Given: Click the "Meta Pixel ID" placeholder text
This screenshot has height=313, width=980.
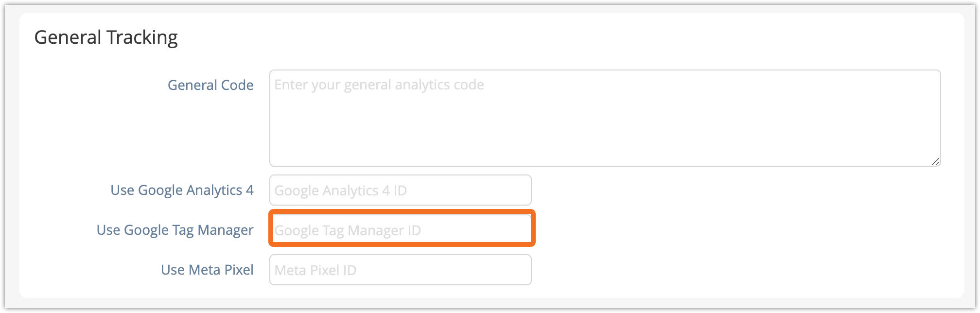Looking at the screenshot, I should [315, 270].
